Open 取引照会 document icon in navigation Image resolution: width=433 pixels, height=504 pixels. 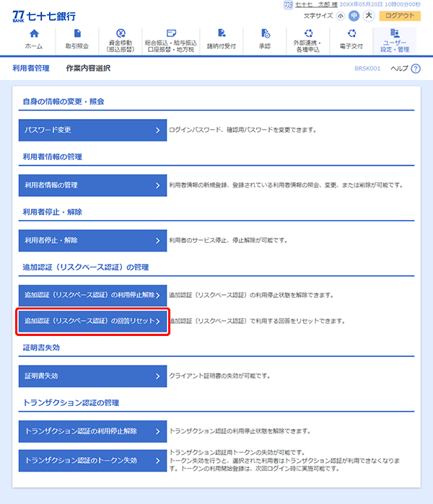pyautogui.click(x=77, y=34)
